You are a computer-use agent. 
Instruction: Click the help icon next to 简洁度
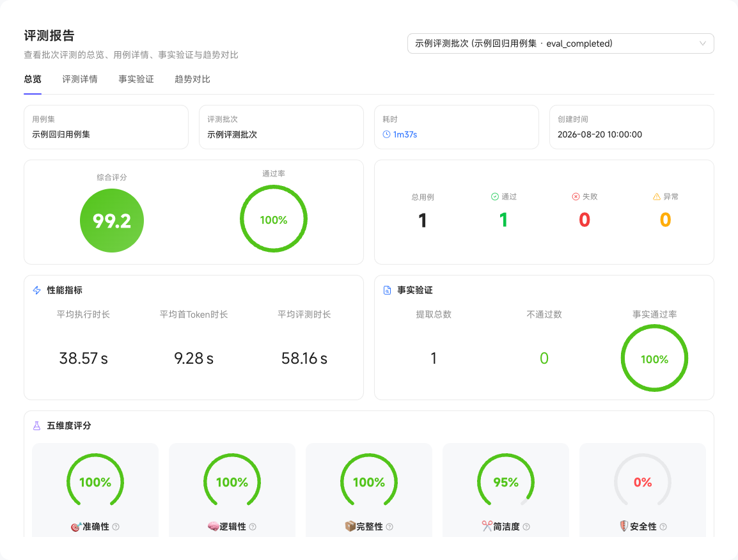(x=526, y=527)
